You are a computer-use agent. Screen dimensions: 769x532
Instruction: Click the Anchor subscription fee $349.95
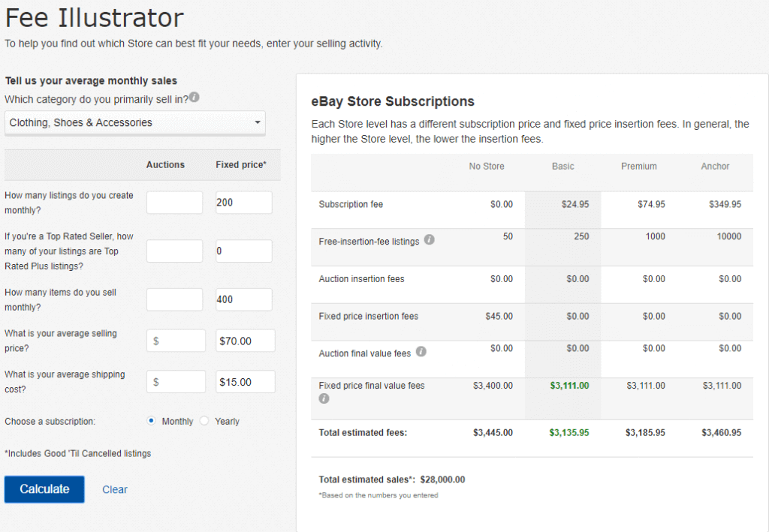click(725, 204)
